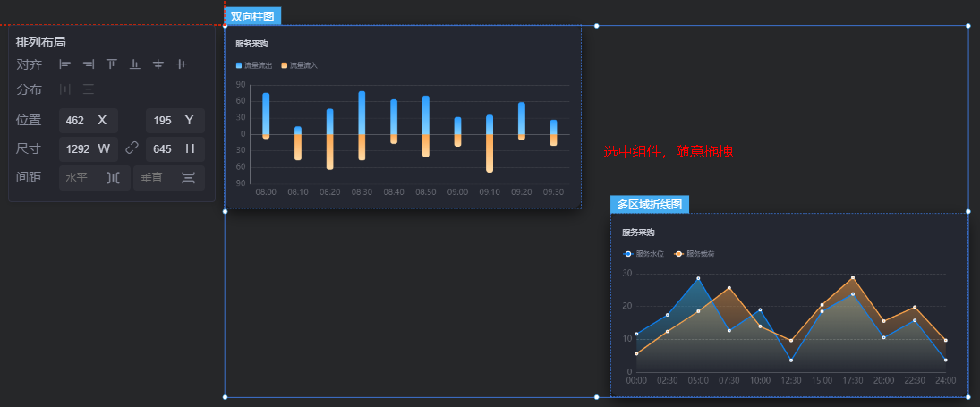This screenshot has height=407, width=980.
Task: Click the 服务采购 title in the line chart
Action: tap(638, 233)
